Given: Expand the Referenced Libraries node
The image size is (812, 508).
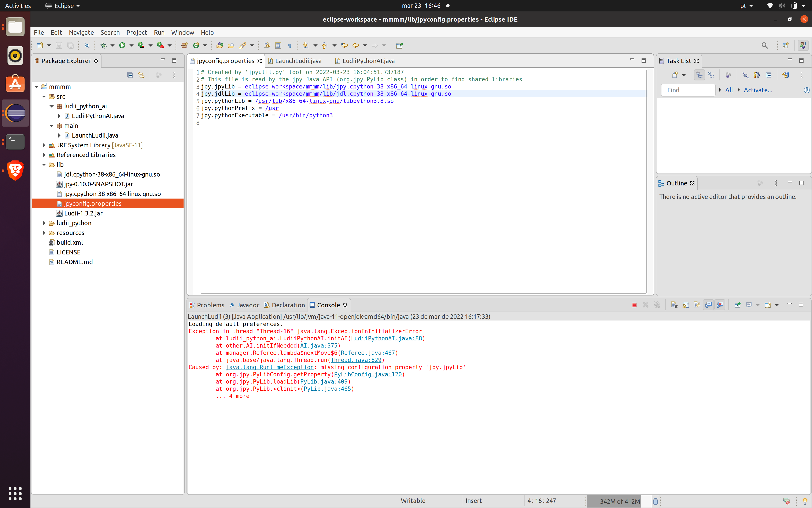Looking at the screenshot, I should (x=44, y=155).
